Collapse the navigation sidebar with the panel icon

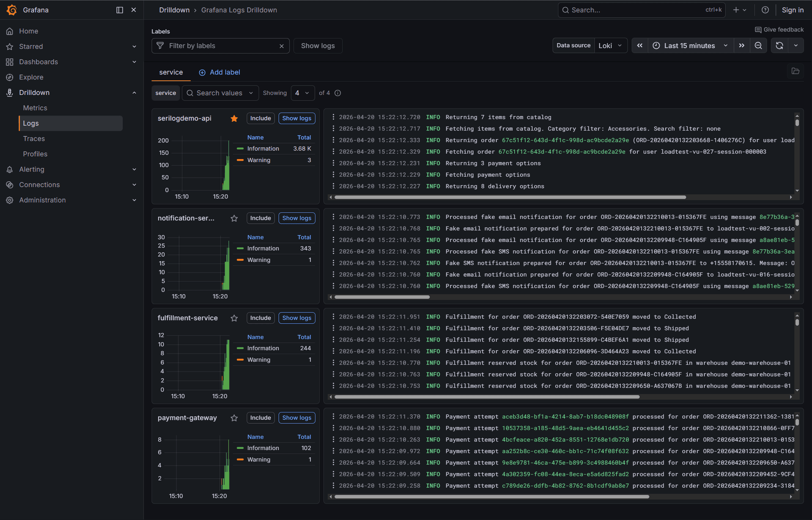point(119,10)
